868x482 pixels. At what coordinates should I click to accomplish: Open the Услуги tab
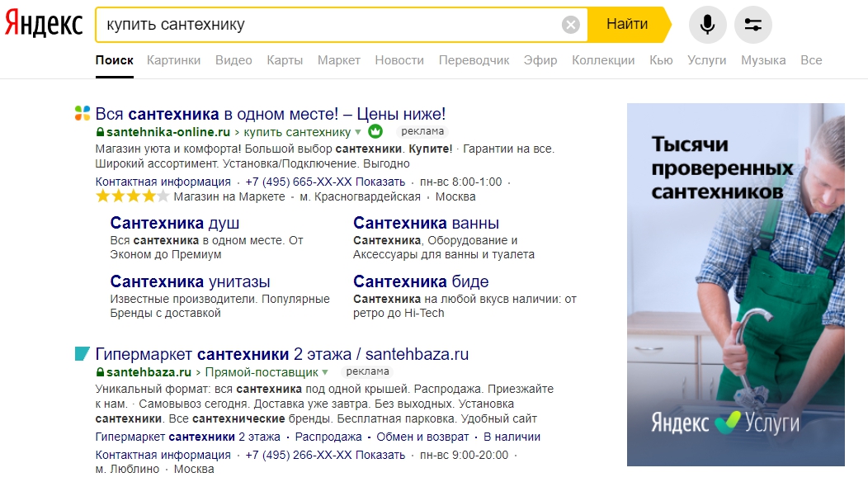[707, 60]
